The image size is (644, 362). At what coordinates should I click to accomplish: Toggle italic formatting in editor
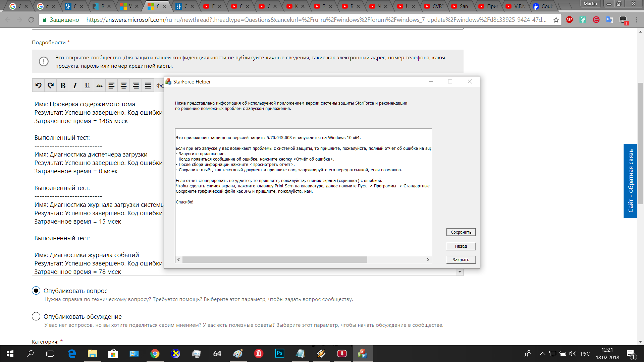[x=75, y=85]
